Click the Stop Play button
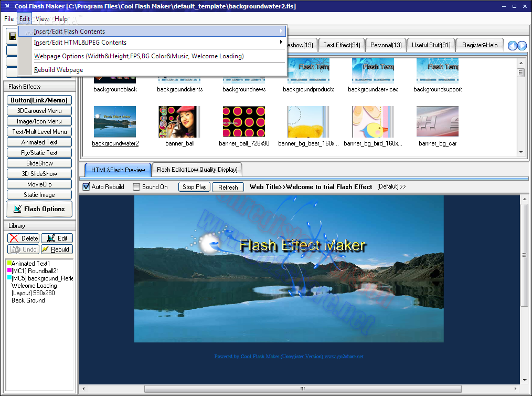The image size is (532, 396). (195, 187)
